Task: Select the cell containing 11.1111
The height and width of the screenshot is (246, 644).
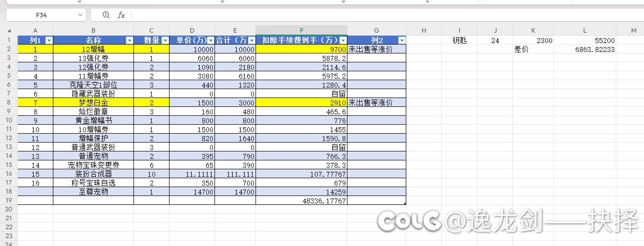Action: (x=192, y=174)
